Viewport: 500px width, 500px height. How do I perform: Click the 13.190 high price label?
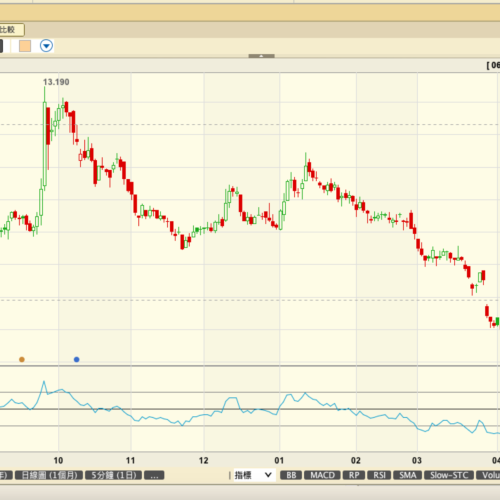pyautogui.click(x=56, y=82)
